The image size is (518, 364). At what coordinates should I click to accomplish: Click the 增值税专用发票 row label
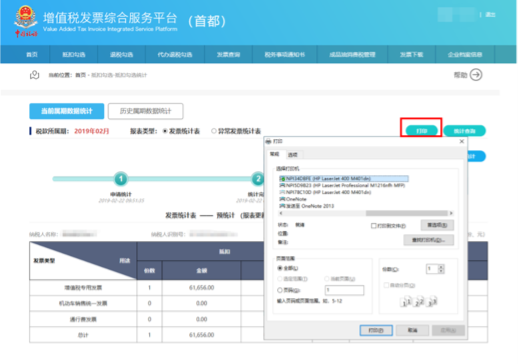point(83,288)
